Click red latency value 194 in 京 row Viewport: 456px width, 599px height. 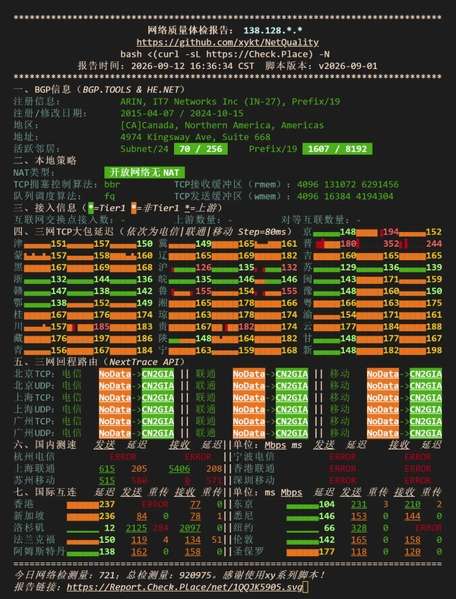point(391,232)
